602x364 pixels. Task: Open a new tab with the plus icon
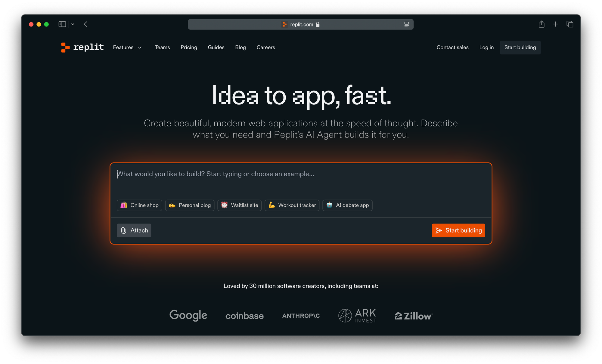pyautogui.click(x=556, y=24)
